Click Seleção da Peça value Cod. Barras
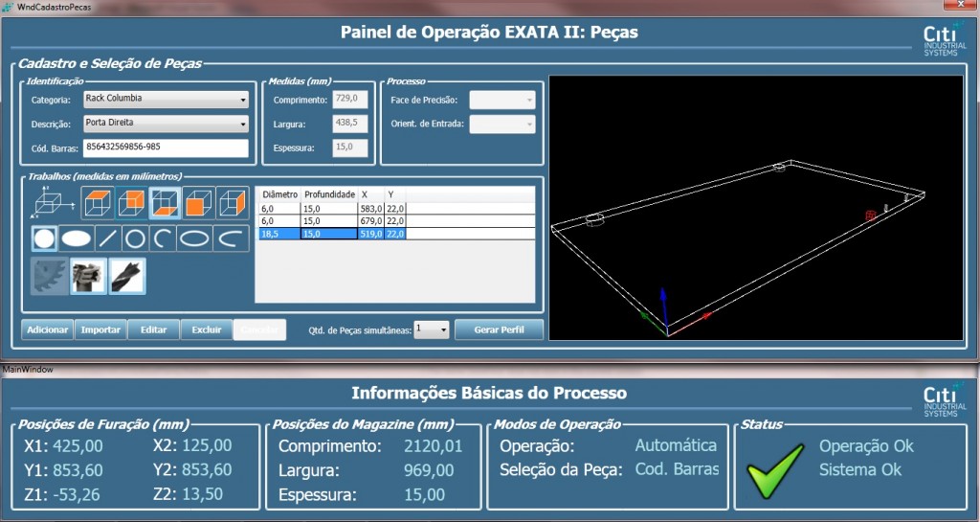 [677, 469]
